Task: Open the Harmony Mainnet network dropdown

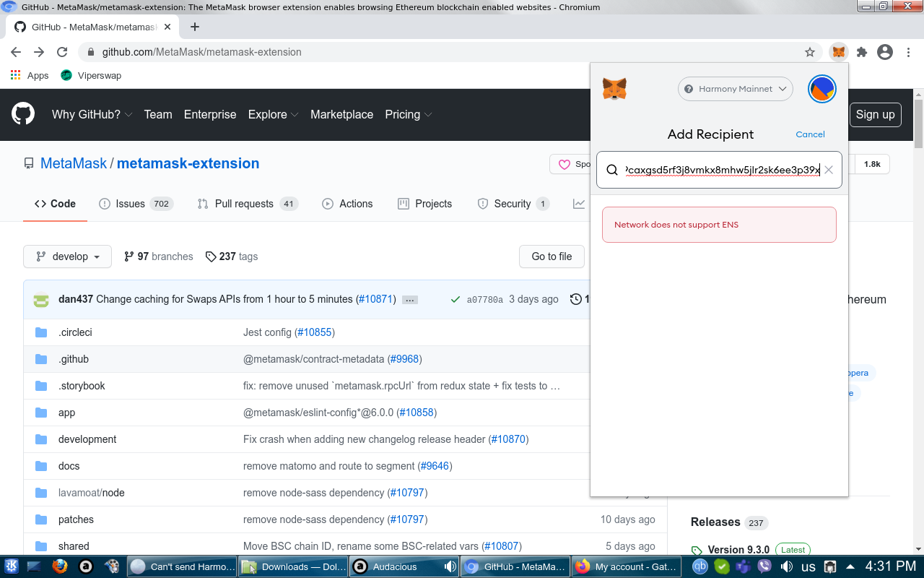Action: pyautogui.click(x=736, y=89)
